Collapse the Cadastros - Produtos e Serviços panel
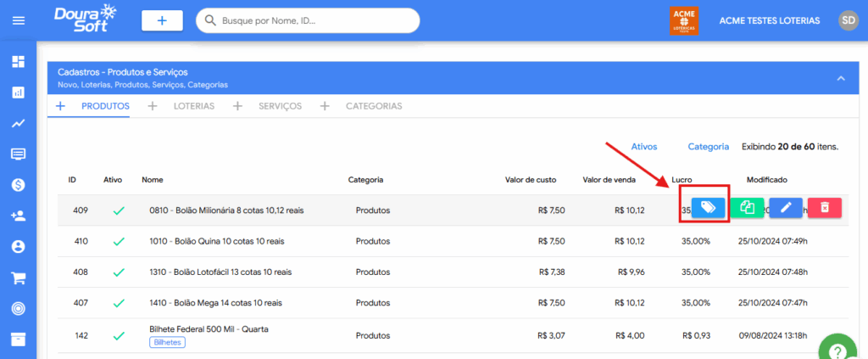This screenshot has width=868, height=359. click(x=840, y=78)
